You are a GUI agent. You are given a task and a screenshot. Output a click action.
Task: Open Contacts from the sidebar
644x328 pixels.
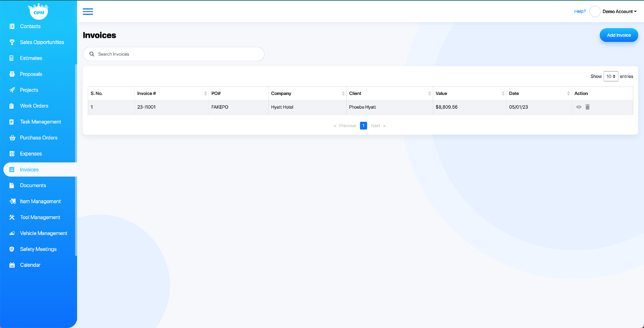(x=30, y=26)
